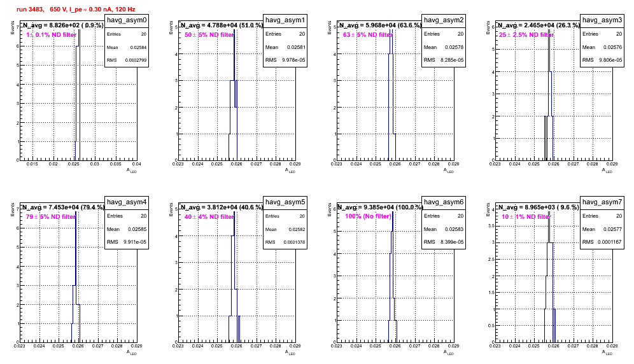Select the havg_asym0 stat box title
634x364 pixels.
127,20
